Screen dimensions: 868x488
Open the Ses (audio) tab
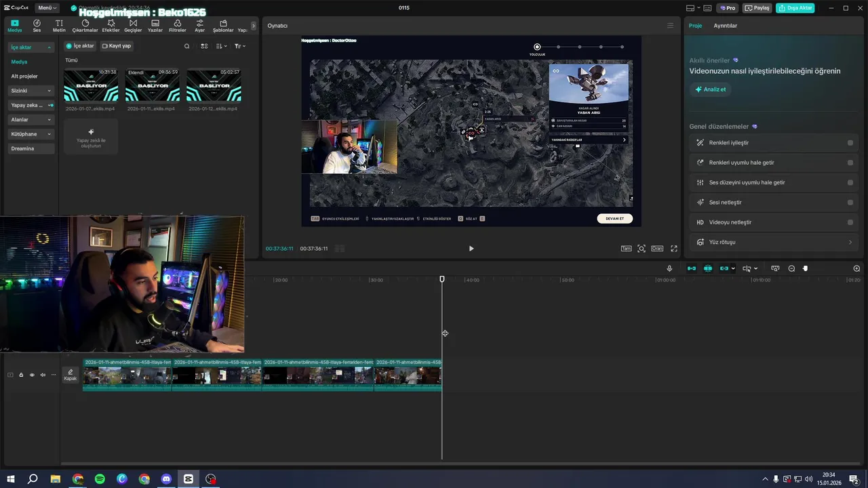37,26
